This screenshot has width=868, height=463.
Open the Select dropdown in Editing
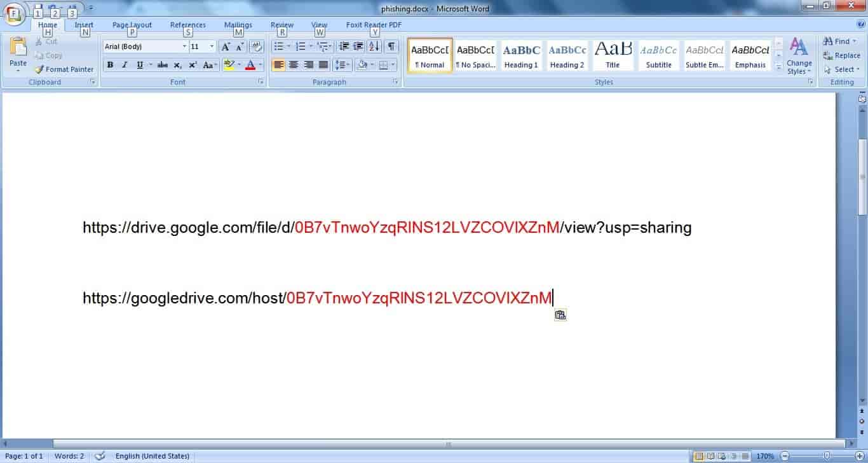[x=842, y=69]
